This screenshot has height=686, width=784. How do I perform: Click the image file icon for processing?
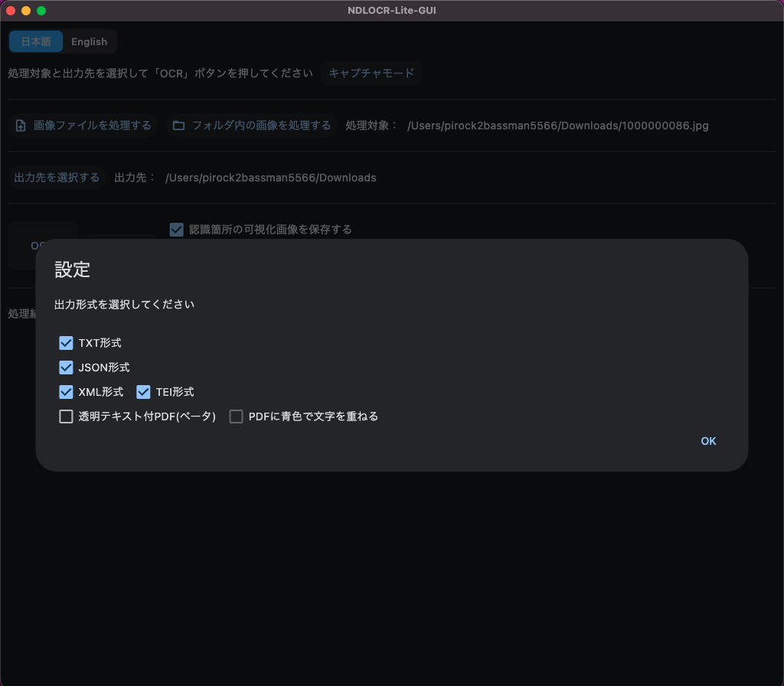point(21,126)
